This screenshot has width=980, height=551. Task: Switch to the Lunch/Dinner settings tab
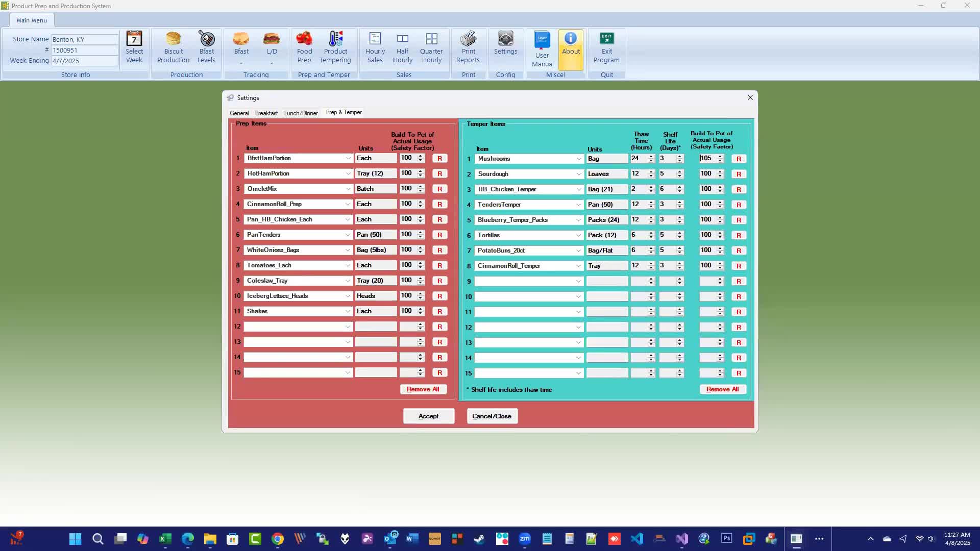pyautogui.click(x=301, y=113)
